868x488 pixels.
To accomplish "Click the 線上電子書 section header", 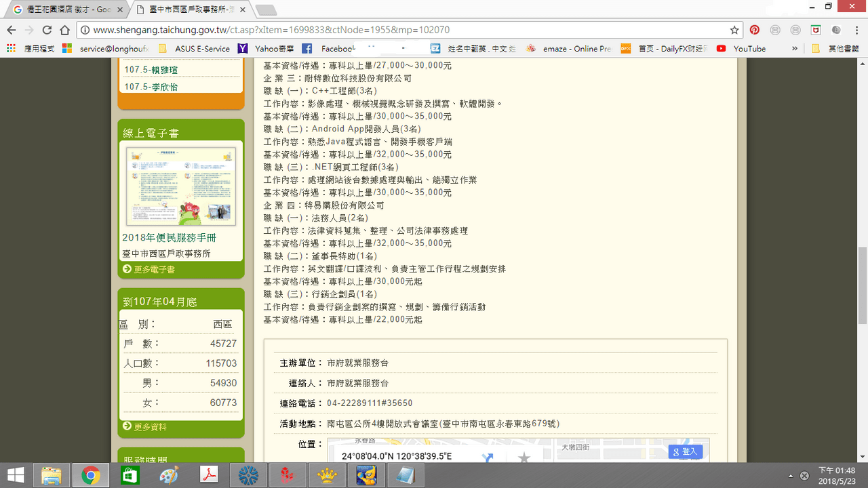I will [151, 134].
